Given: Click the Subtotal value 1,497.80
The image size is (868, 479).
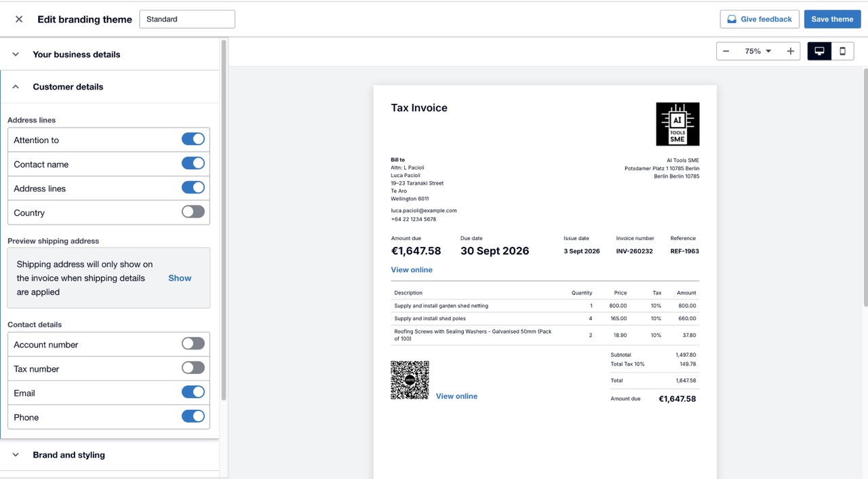Looking at the screenshot, I should point(686,355).
